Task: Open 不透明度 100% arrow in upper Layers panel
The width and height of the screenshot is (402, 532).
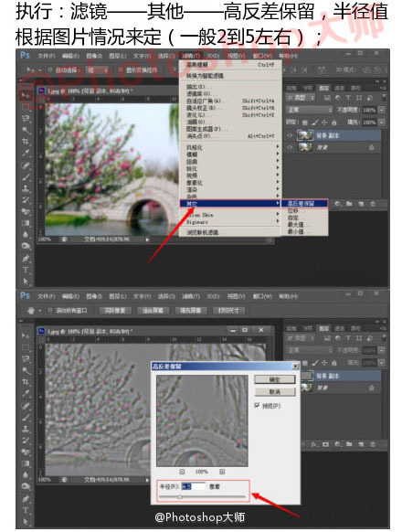Action: pyautogui.click(x=382, y=110)
